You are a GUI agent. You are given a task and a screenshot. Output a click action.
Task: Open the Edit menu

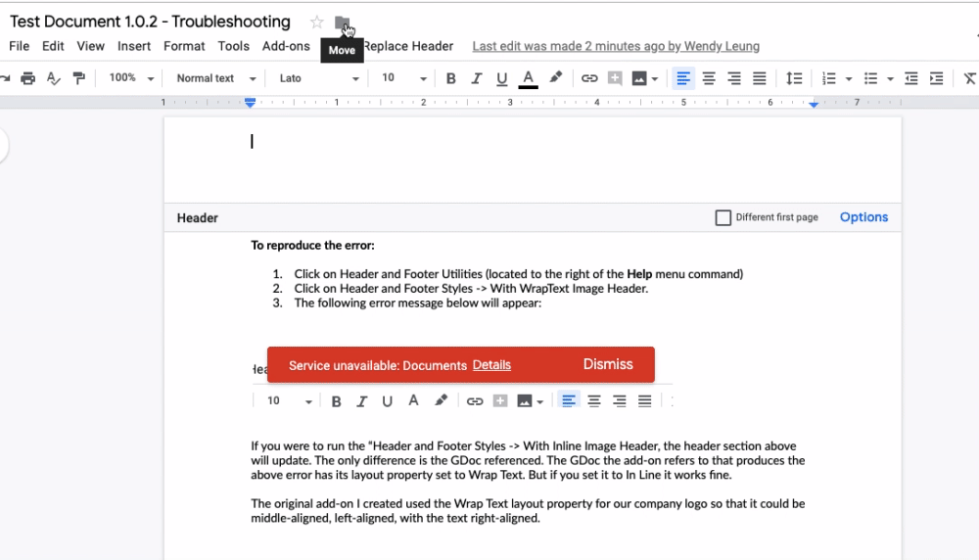(53, 46)
